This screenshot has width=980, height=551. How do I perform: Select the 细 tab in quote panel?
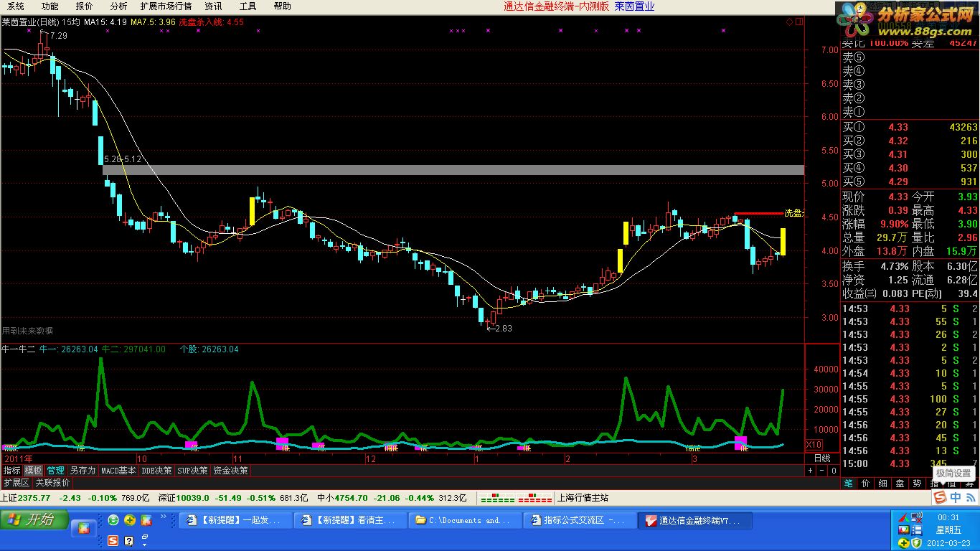[882, 484]
